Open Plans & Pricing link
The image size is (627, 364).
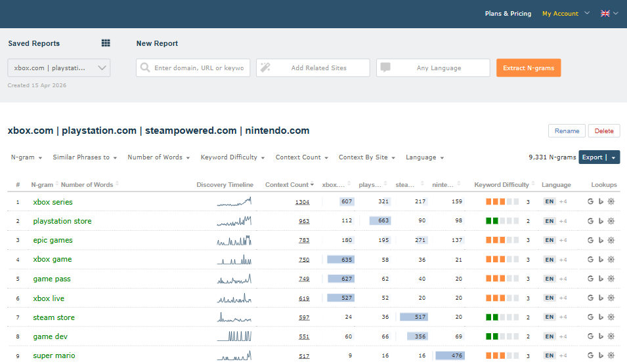tap(508, 14)
